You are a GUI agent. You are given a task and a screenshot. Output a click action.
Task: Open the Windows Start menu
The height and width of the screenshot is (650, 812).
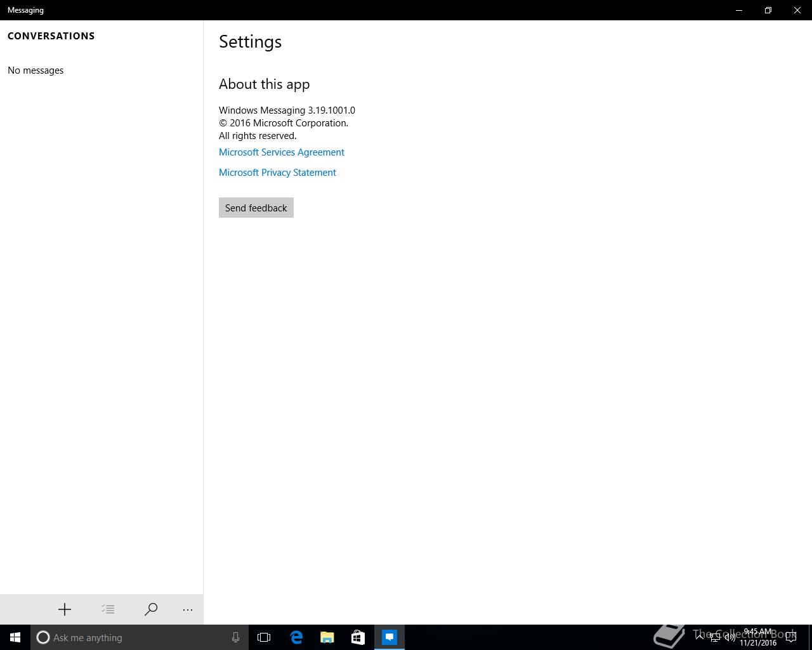point(15,637)
